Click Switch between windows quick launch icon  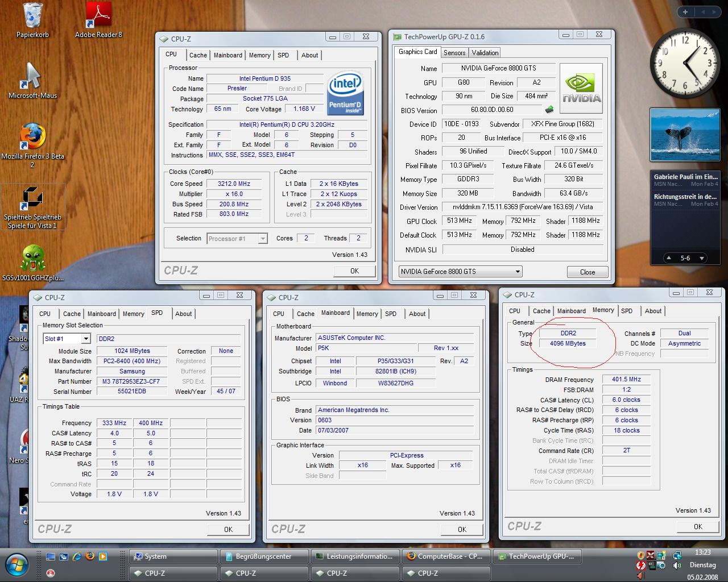pos(64,556)
